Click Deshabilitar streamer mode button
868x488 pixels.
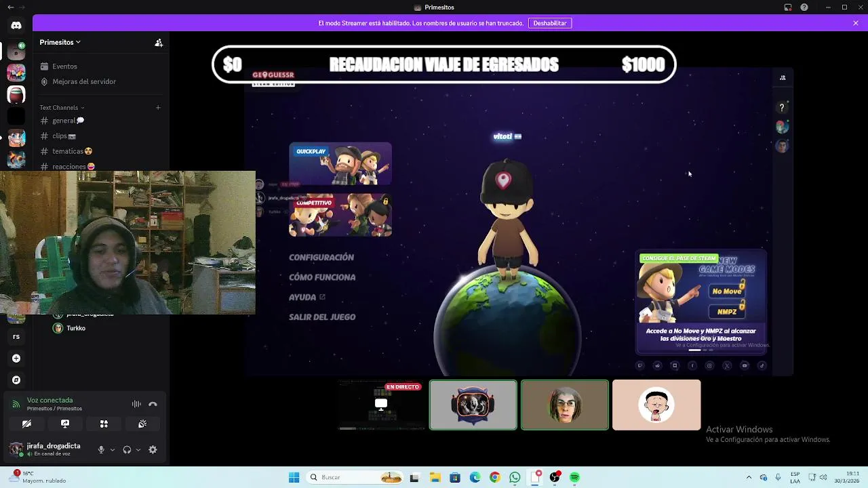coord(550,23)
